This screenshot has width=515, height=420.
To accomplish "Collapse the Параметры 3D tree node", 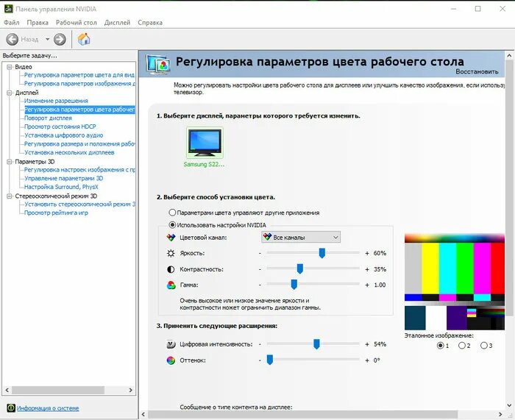I will pyautogui.click(x=9, y=162).
